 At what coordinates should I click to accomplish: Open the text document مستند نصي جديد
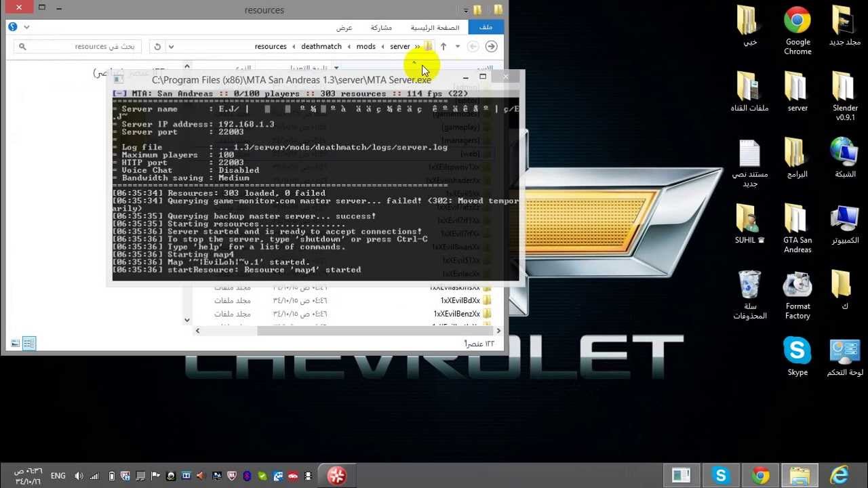(x=749, y=163)
